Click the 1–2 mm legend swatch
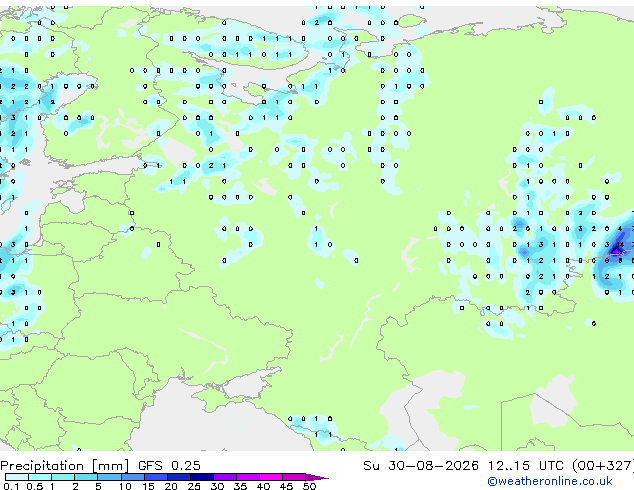The image size is (634, 490). pyautogui.click(x=63, y=477)
